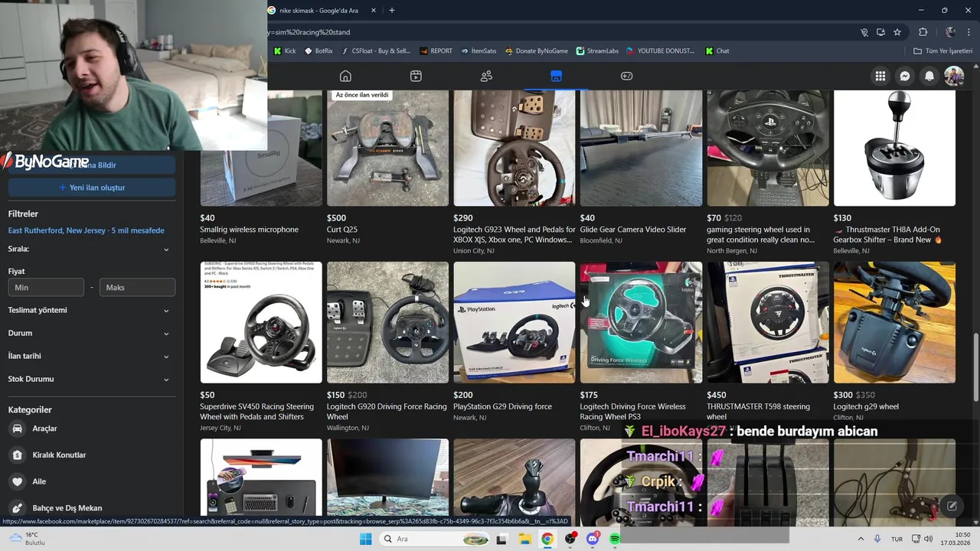Screen dimensions: 980x551
Task: Open the Logitech G920 Driving Force listing image
Action: (387, 322)
